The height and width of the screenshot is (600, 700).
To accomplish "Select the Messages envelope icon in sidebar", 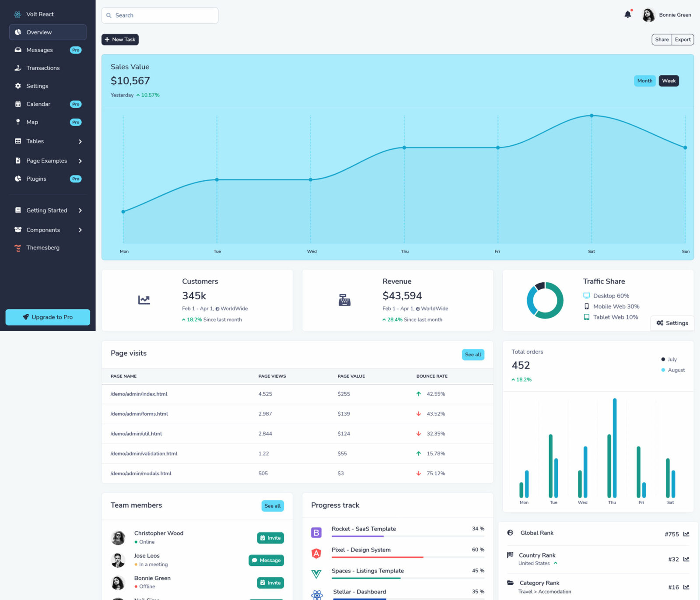I will point(17,49).
